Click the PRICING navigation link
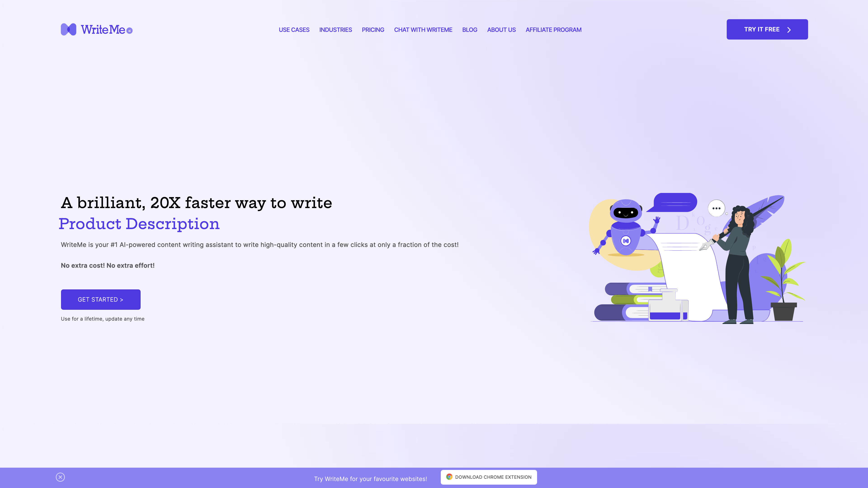This screenshot has height=488, width=868. [x=373, y=29]
